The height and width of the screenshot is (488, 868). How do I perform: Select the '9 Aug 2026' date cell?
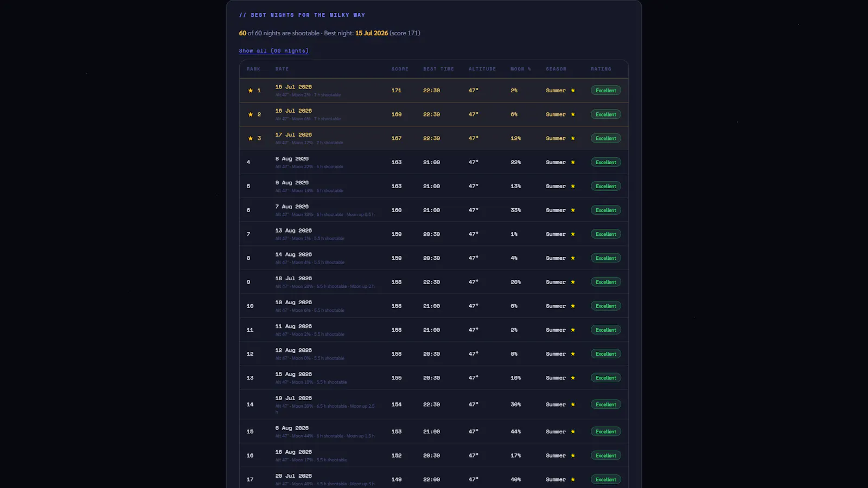coord(292,183)
